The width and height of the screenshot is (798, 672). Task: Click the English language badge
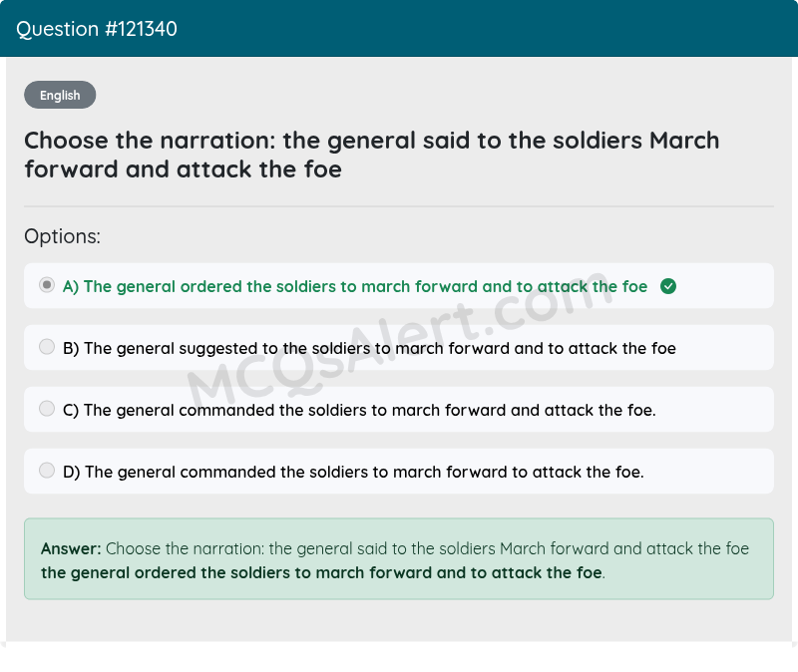60,95
